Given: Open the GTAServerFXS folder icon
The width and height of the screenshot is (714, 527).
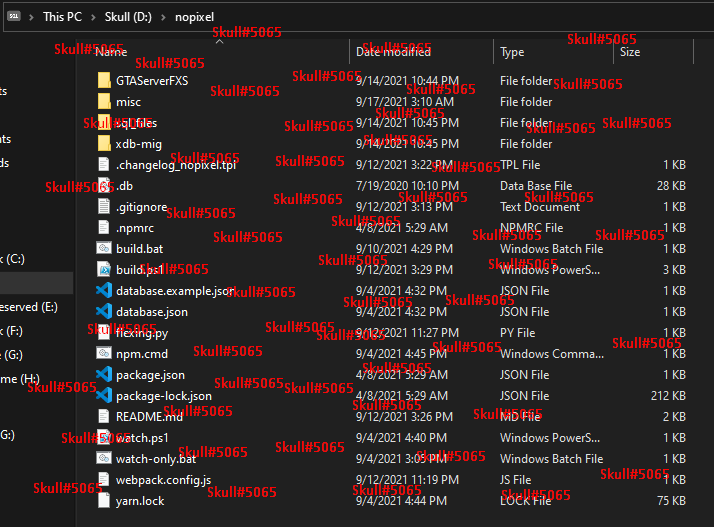Looking at the screenshot, I should (x=104, y=81).
